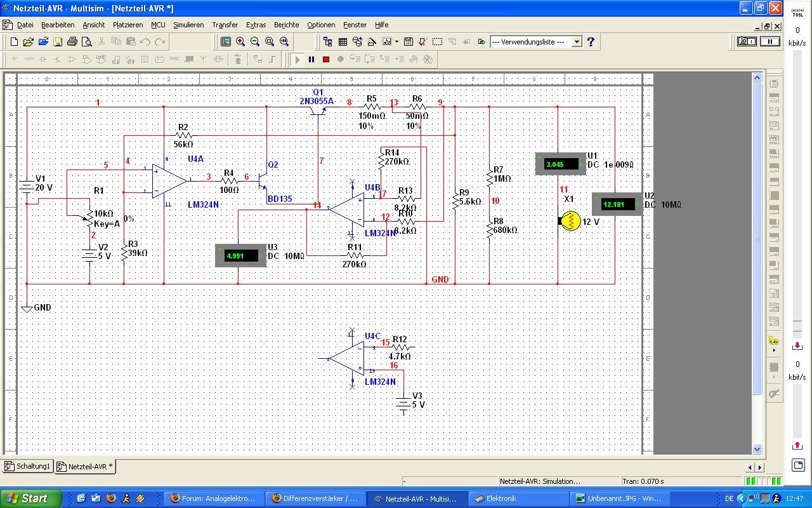Screen dimensions: 812x508
Task: Place the measurement probe 1.4v instrument
Action: 774,342
